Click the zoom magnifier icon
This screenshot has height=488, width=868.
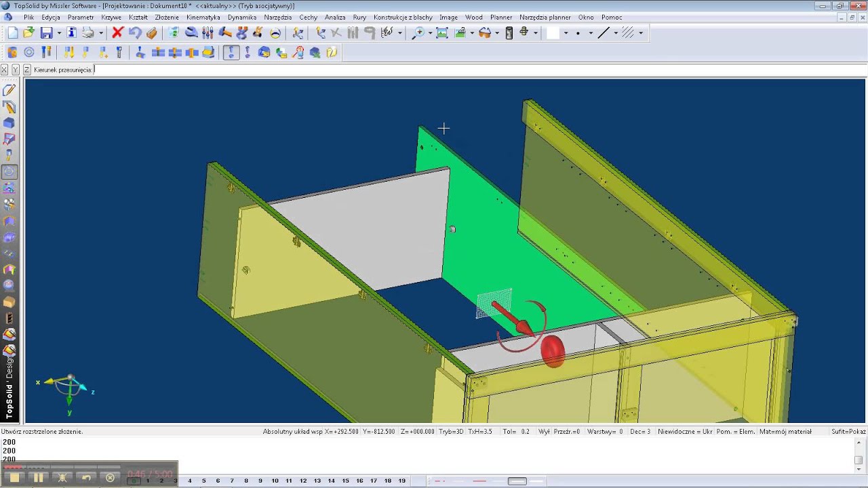[419, 33]
